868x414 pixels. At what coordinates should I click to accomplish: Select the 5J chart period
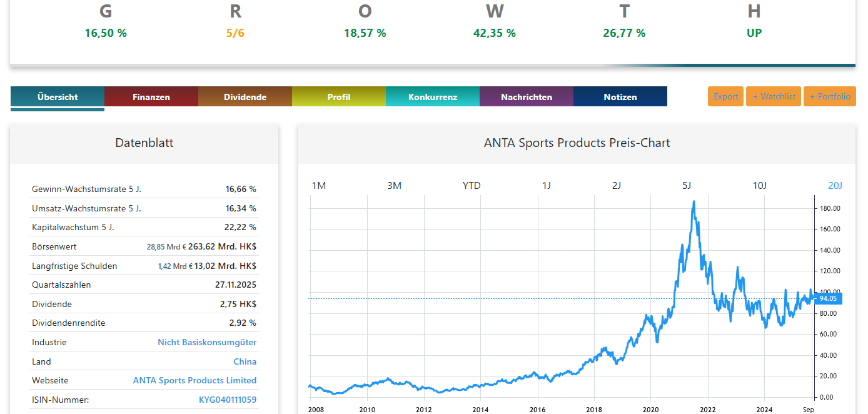687,186
